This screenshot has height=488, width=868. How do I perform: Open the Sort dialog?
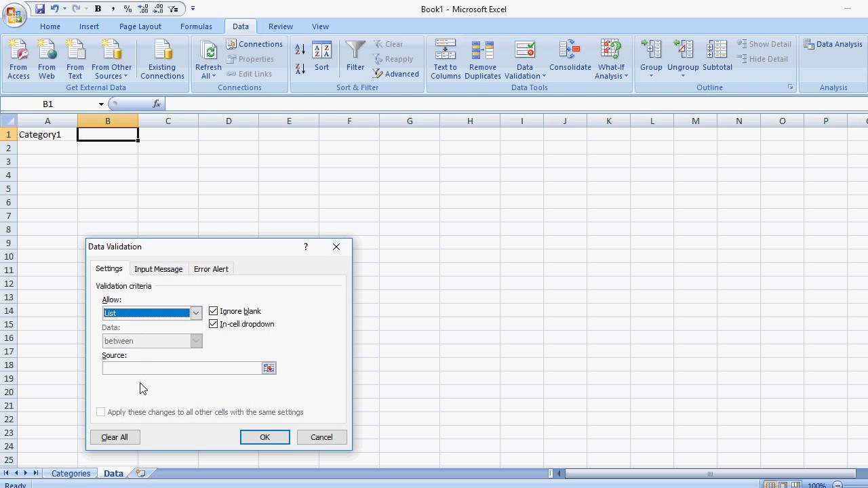tap(321, 57)
